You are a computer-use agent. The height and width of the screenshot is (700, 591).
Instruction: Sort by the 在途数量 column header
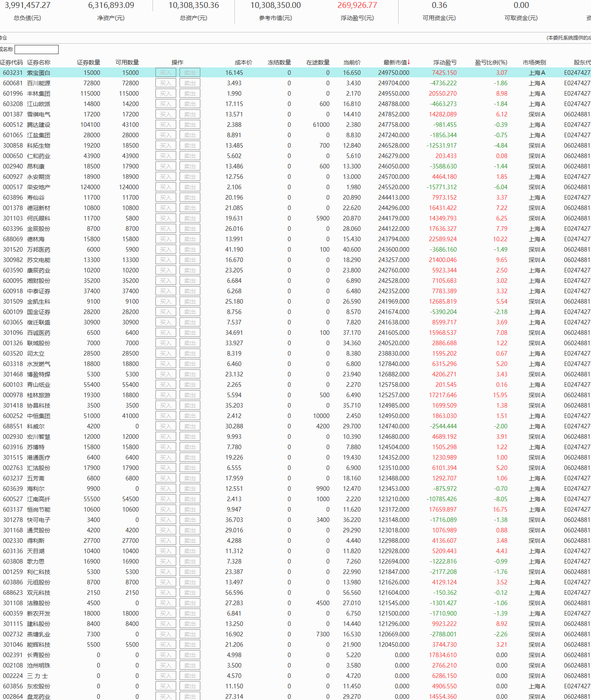(x=318, y=62)
